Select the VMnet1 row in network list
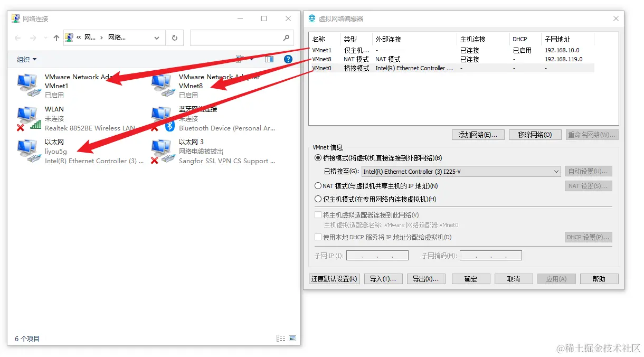The image size is (644, 357). click(452, 50)
